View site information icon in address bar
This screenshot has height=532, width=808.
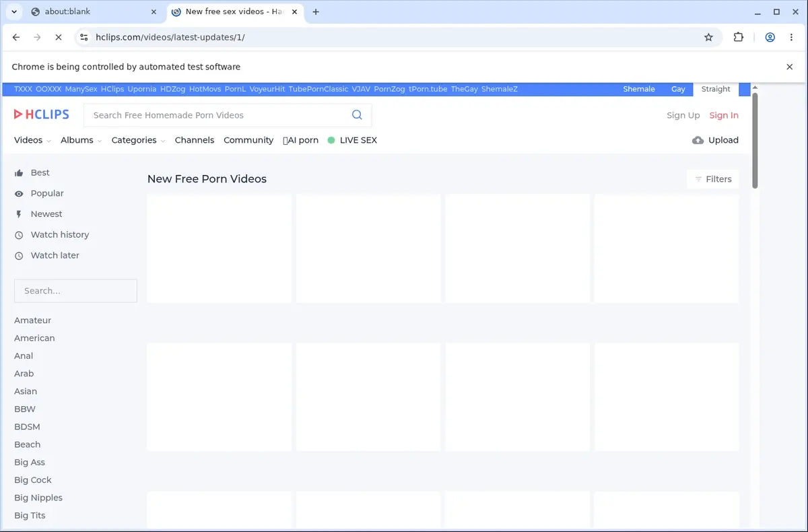(83, 37)
